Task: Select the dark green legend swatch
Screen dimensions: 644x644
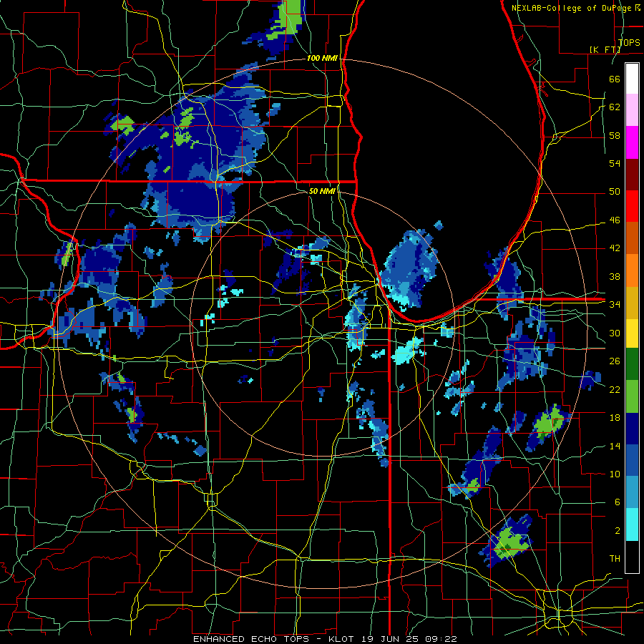Action: pos(632,364)
